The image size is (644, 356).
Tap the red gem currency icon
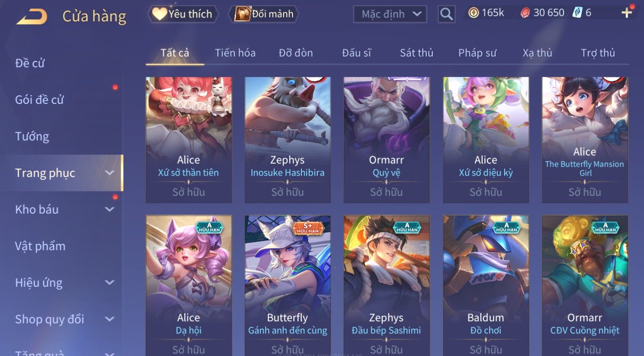tap(525, 13)
